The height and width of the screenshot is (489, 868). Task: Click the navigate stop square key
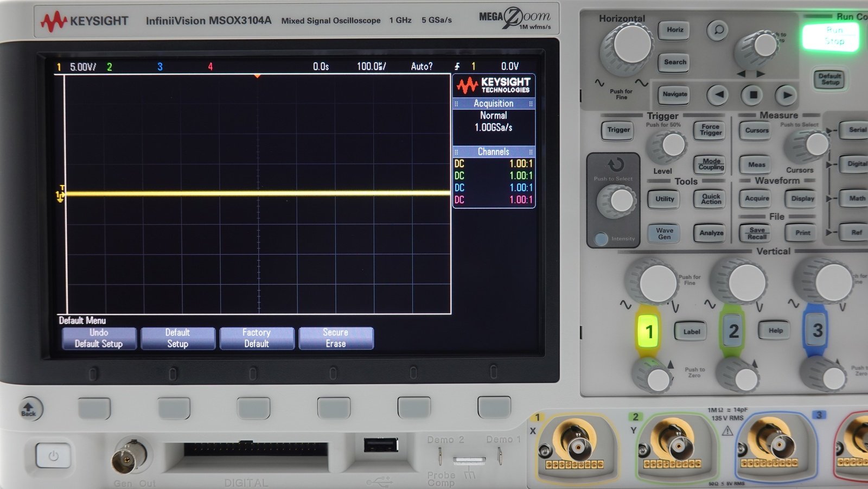point(752,95)
